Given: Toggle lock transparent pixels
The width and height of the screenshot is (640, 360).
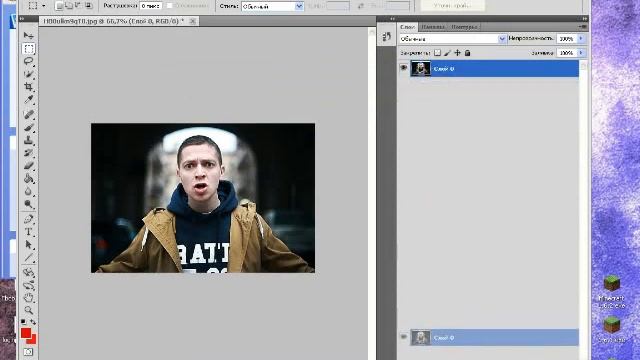Looking at the screenshot, I should pos(437,53).
